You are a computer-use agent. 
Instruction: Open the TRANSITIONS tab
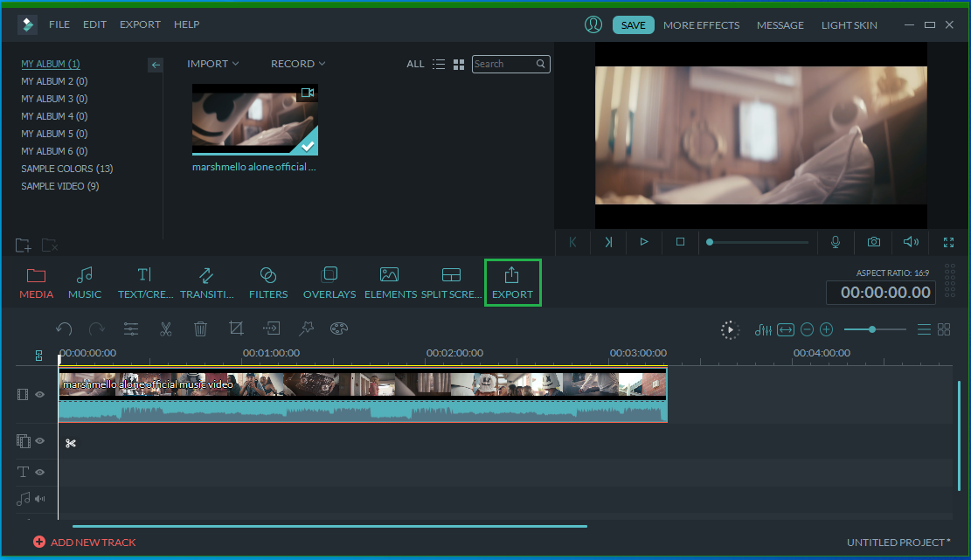coord(207,283)
